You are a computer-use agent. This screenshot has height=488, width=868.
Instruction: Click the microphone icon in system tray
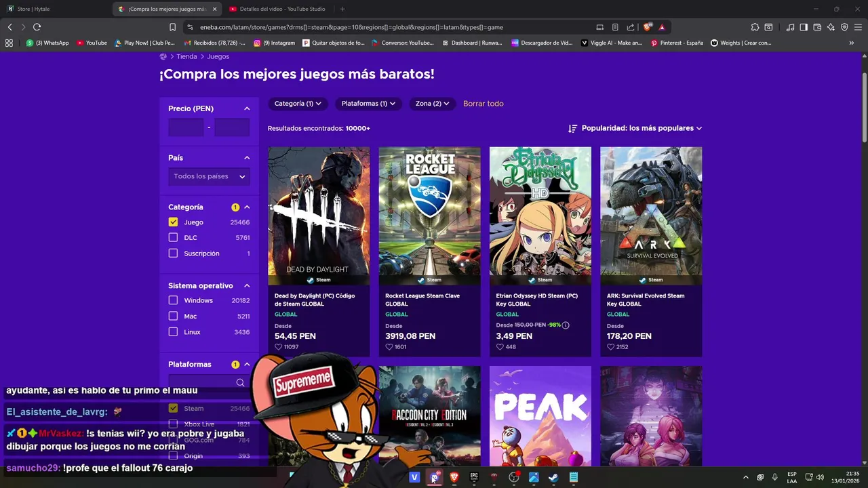(774, 477)
